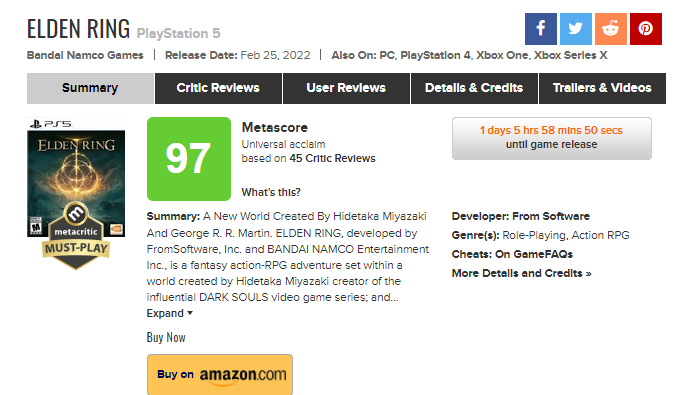Click the Buy on amazon.com button

(x=220, y=375)
